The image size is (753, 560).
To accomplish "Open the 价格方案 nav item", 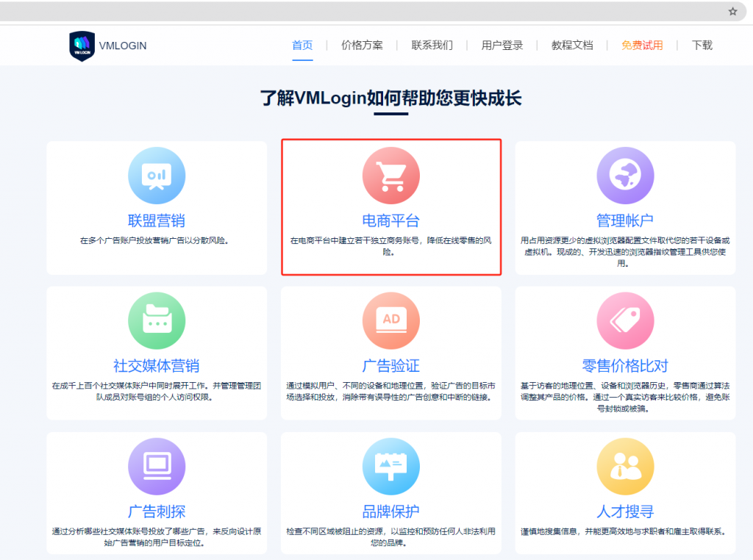I will pos(362,46).
